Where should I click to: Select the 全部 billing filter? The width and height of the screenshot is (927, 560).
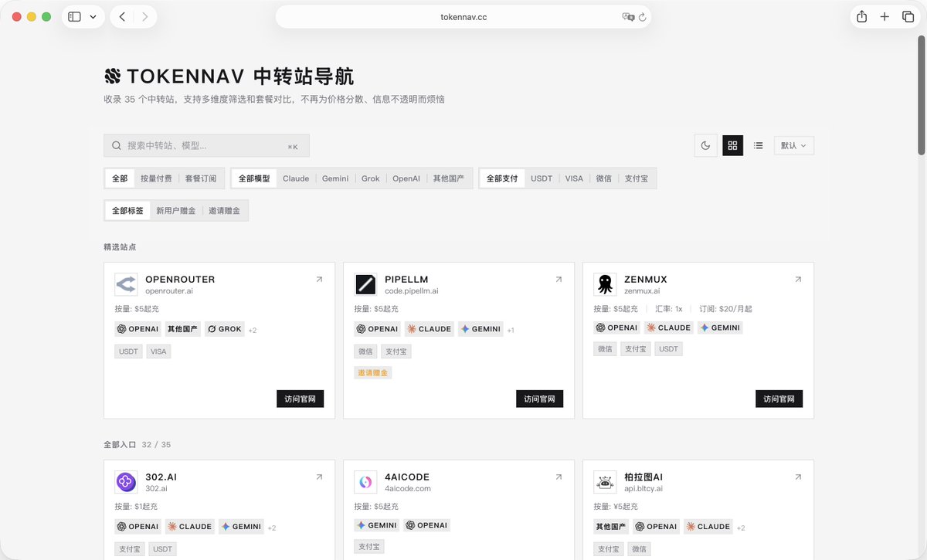120,178
